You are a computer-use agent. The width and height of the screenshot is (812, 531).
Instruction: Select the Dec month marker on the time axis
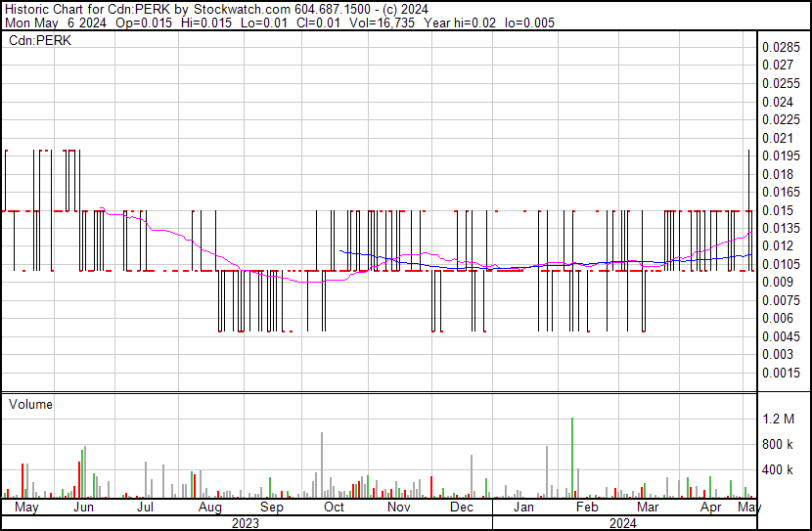(461, 509)
